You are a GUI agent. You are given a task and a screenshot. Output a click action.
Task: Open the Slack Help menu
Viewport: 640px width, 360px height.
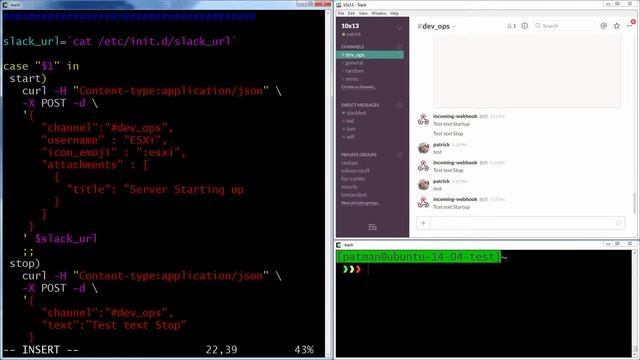click(394, 13)
